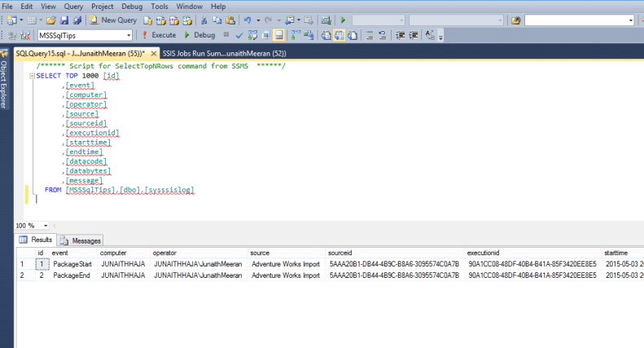Open the Navigate Backward dropdown arrow
Viewport: 644px width, 348px height.
click(x=299, y=20)
